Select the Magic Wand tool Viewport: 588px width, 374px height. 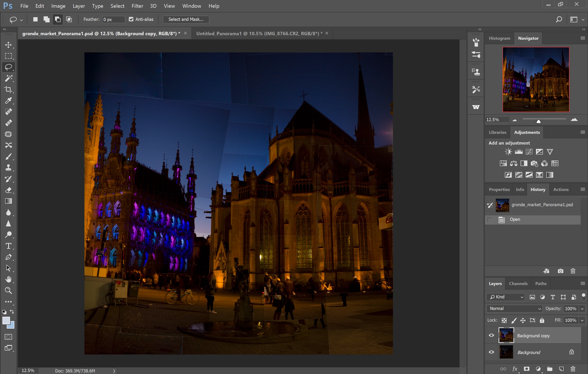point(8,78)
